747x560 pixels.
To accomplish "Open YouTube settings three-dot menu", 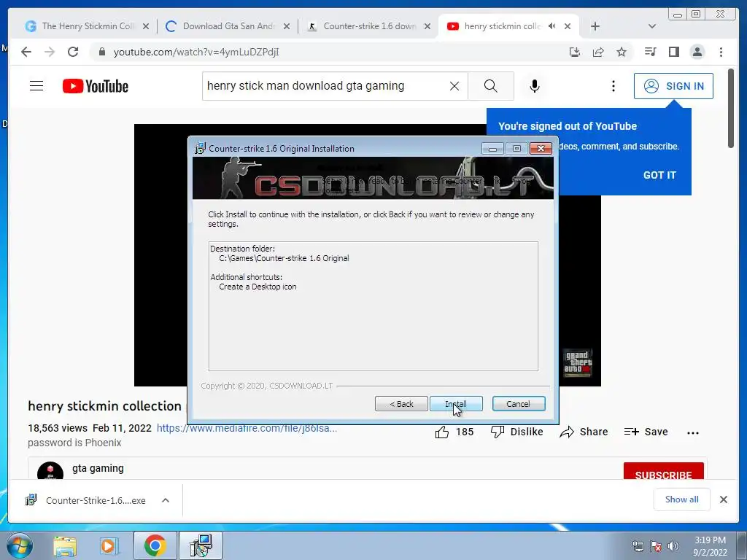I will tap(613, 86).
